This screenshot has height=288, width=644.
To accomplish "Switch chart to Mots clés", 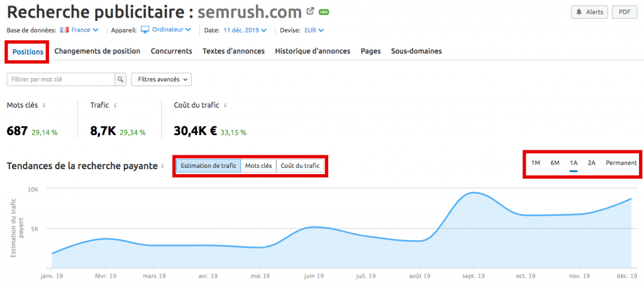I will (x=258, y=166).
